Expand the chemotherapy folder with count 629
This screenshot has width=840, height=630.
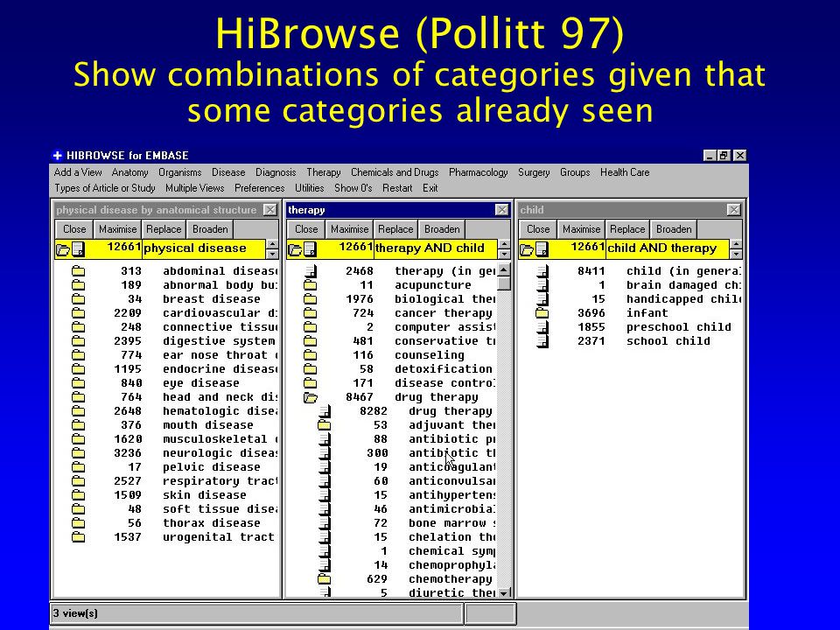point(324,578)
